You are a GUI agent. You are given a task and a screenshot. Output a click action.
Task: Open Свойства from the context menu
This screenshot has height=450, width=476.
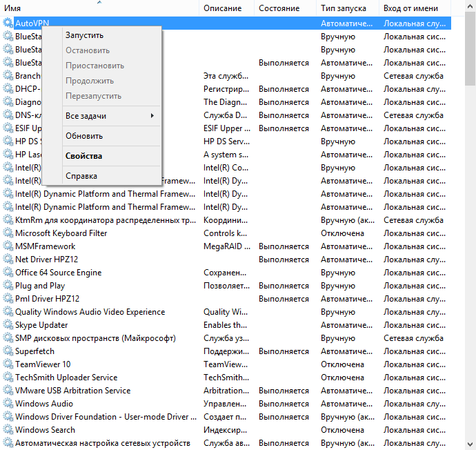click(101, 156)
